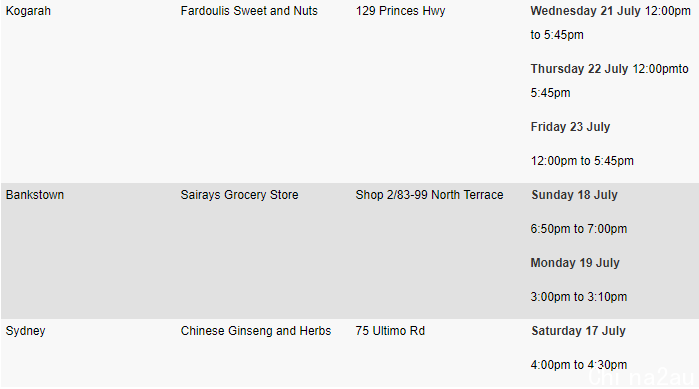
Task: Click the 6:50pm to 7:00pm time
Action: 579,229
